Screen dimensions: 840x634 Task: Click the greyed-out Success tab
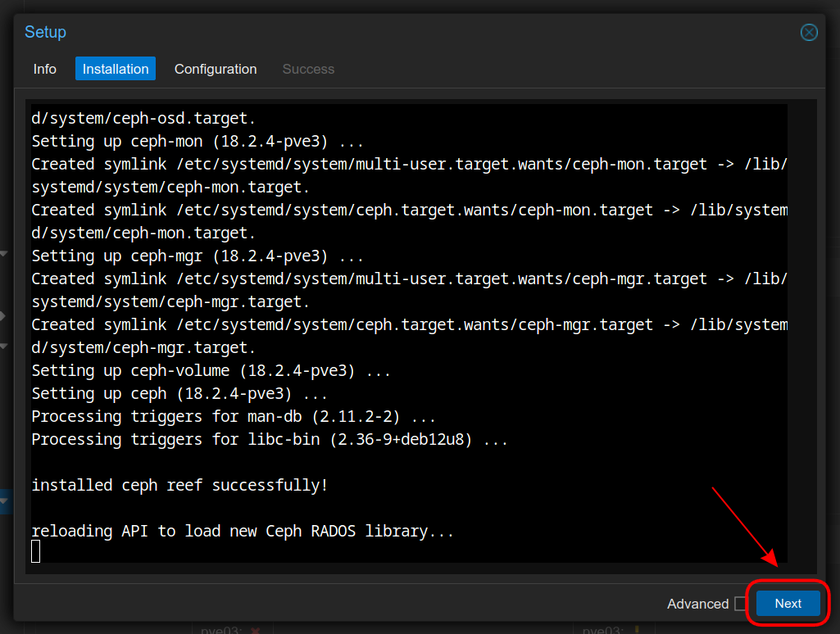click(x=308, y=69)
